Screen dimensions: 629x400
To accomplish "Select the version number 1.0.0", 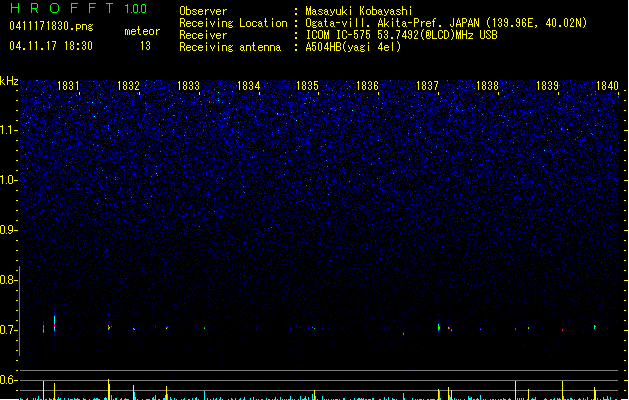I will click(135, 9).
